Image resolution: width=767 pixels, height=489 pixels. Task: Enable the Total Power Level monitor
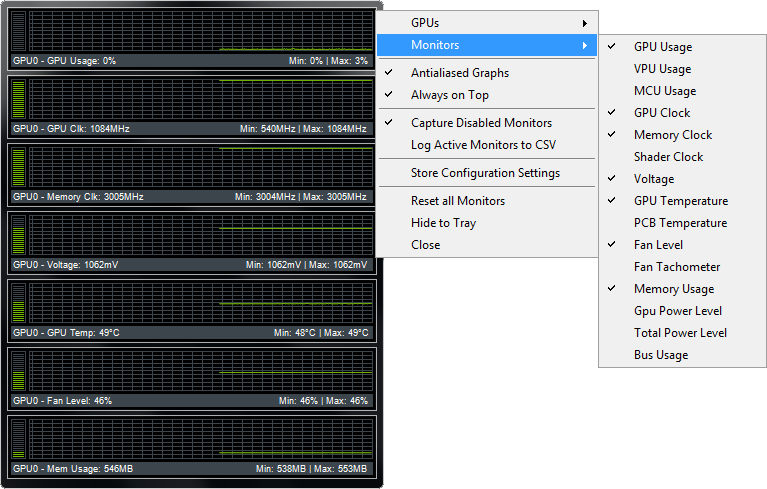tap(682, 333)
